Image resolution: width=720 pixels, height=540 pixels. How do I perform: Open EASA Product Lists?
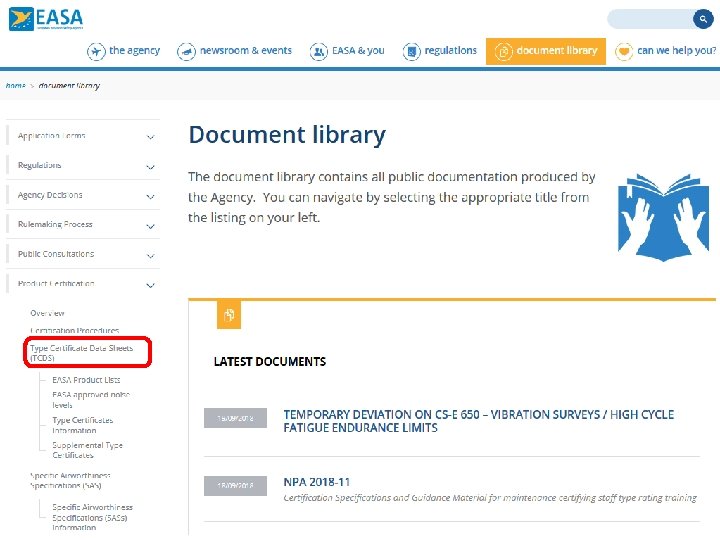pyautogui.click(x=86, y=380)
